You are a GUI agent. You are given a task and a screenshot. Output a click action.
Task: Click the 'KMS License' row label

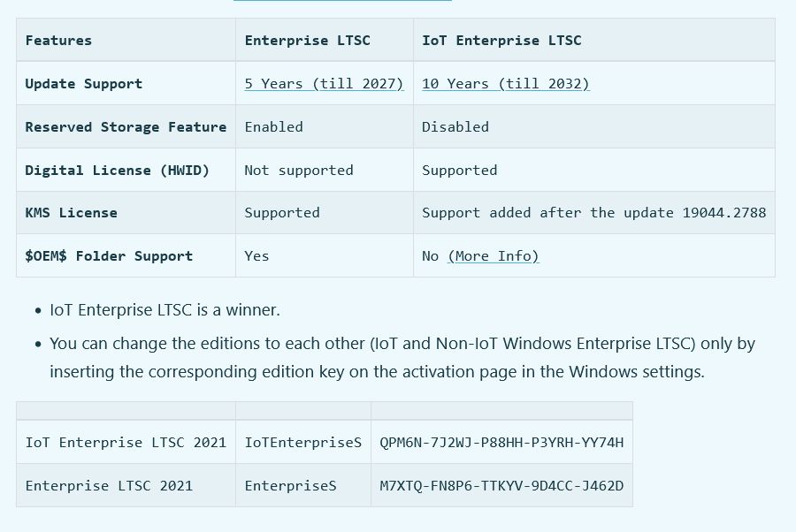(x=71, y=213)
